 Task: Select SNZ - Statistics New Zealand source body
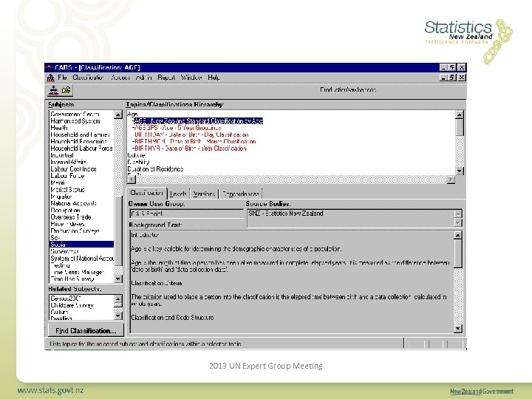pos(286,214)
